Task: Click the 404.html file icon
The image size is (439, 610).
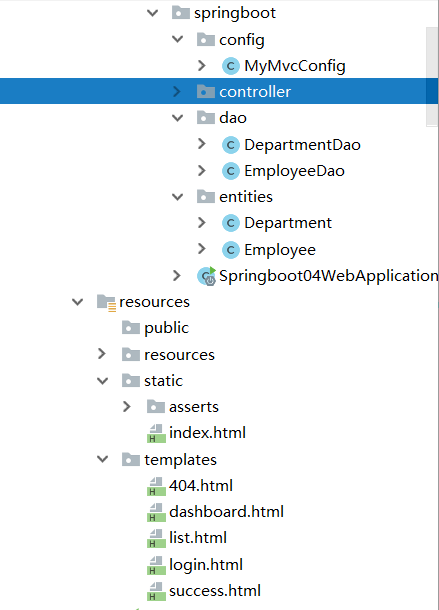Action: pos(156,486)
